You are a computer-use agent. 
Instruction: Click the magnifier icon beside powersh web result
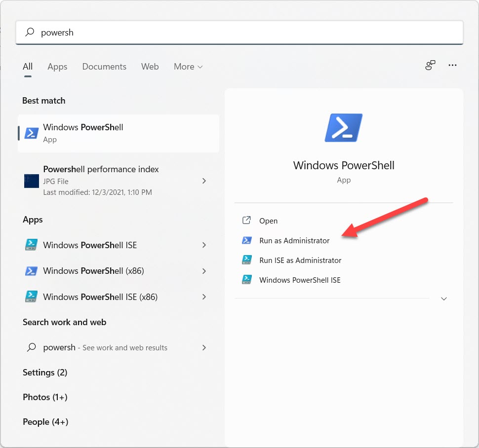pos(32,347)
